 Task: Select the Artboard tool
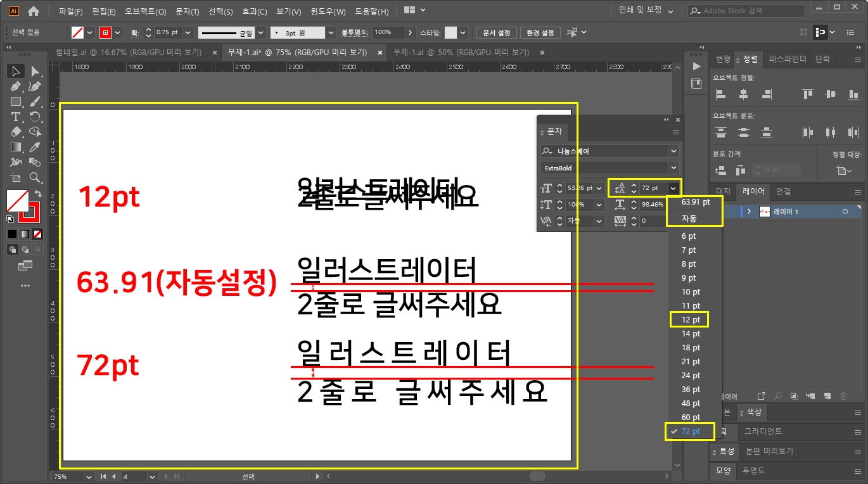point(16,177)
